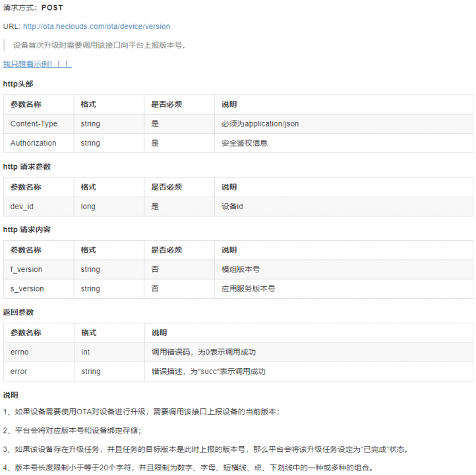Click the 返回参数 section heading
The height and width of the screenshot is (475, 476).
click(18, 313)
